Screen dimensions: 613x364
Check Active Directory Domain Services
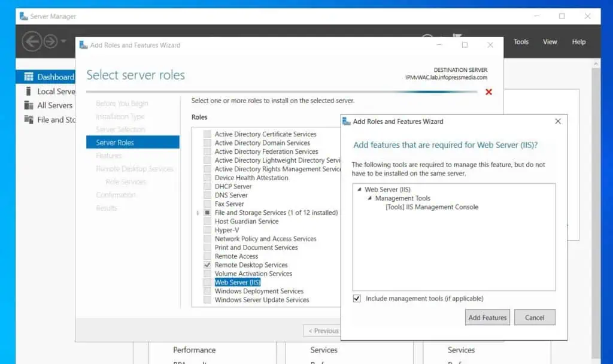[x=207, y=142]
